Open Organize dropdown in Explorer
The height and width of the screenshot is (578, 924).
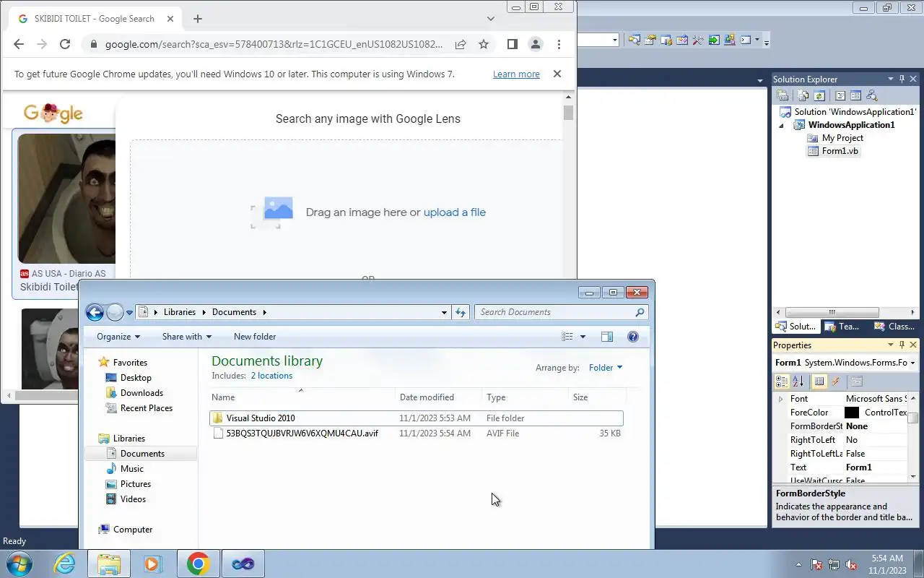point(118,337)
